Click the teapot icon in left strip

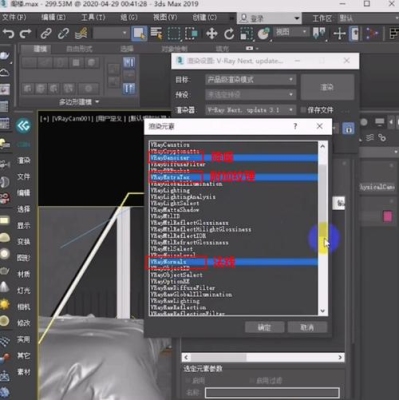(5, 270)
